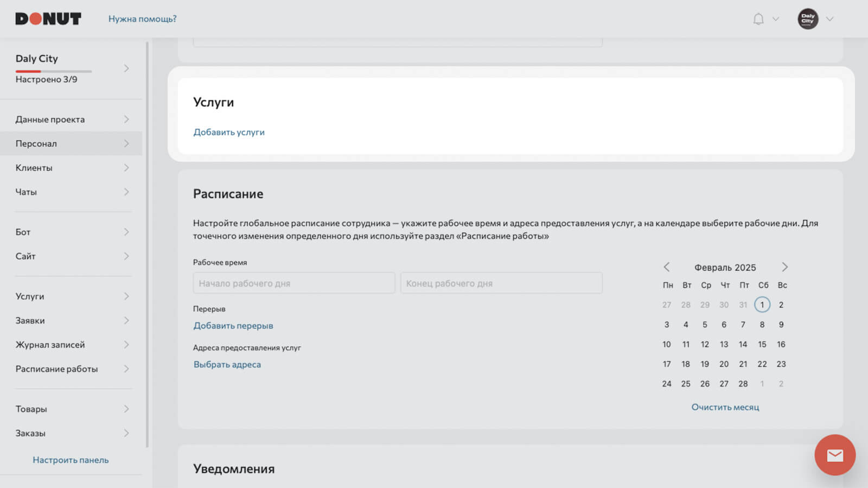Screen dimensions: 868x488
Task: Click the Добавить услуги link
Action: [x=229, y=132]
